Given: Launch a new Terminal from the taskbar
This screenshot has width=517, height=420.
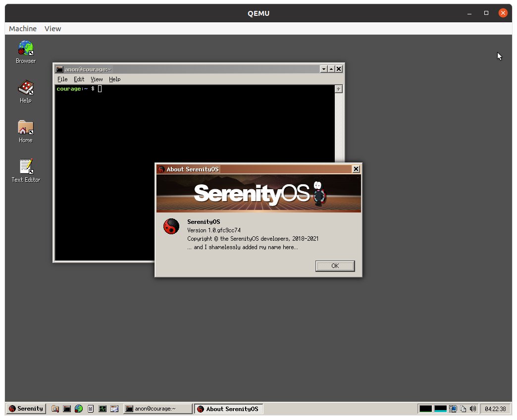Looking at the screenshot, I should [x=67, y=409].
